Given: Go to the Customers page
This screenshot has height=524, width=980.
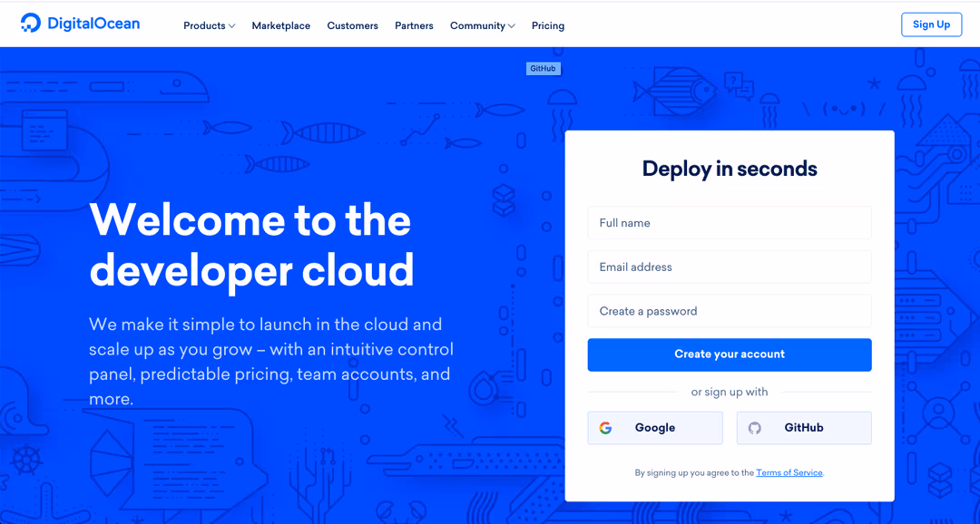Looking at the screenshot, I should pyautogui.click(x=352, y=25).
